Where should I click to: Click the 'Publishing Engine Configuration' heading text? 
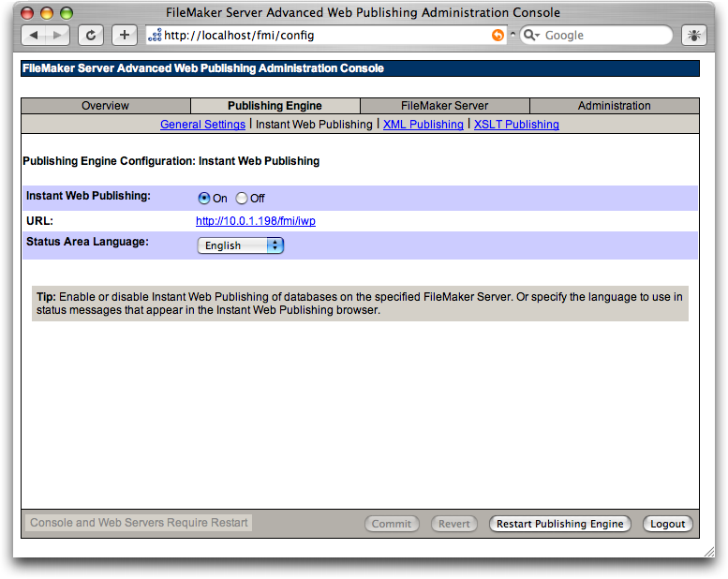point(171,161)
